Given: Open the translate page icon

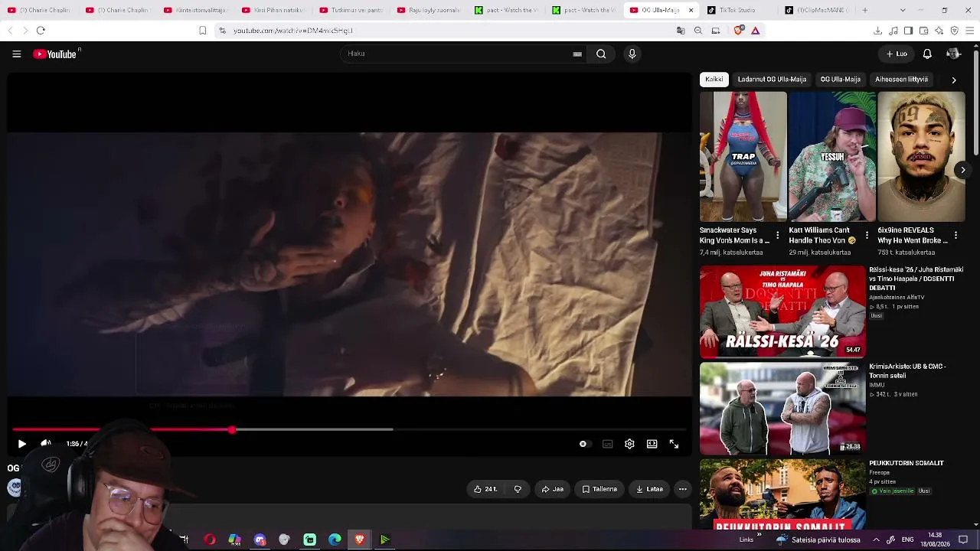Looking at the screenshot, I should coord(681,31).
